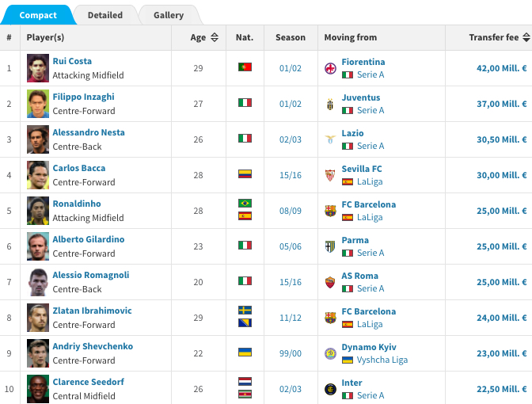Select the Compact tab
The height and width of the screenshot is (404, 532).
(x=38, y=15)
